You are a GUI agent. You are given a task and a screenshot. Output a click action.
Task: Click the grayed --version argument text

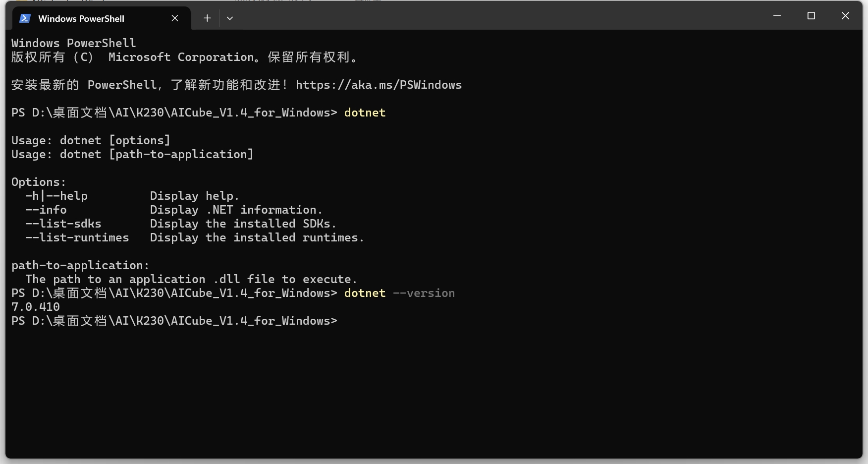click(x=424, y=293)
